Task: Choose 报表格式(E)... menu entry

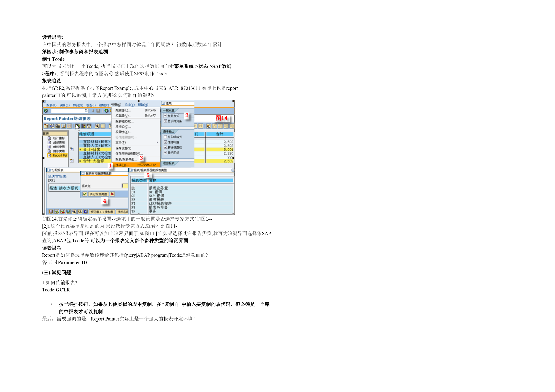Action: tap(136, 122)
